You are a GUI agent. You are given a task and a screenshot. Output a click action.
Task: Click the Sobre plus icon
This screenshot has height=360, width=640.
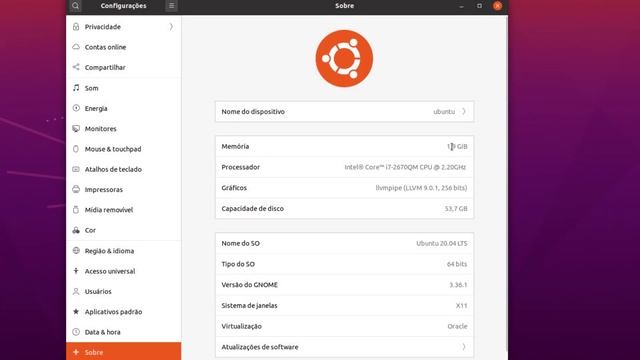pyautogui.click(x=76, y=352)
